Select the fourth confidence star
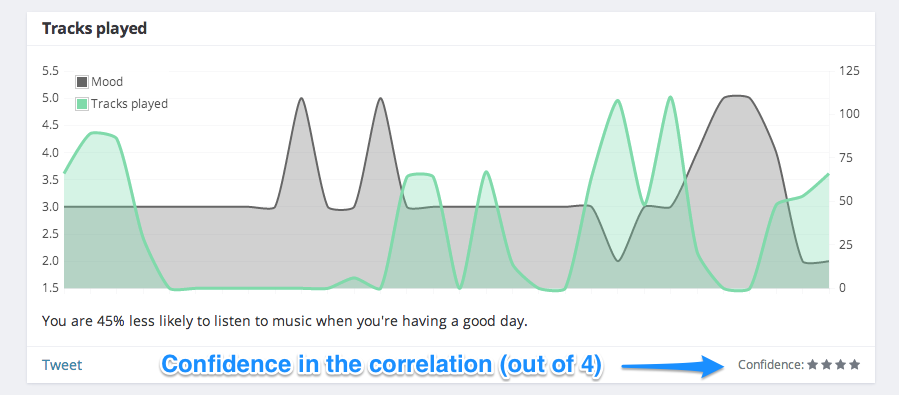The width and height of the screenshot is (899, 395). (x=854, y=365)
